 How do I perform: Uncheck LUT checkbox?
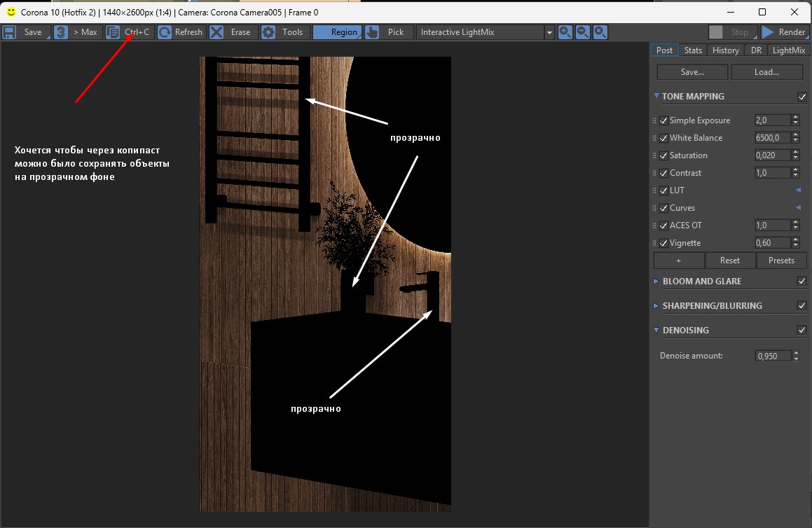(663, 190)
